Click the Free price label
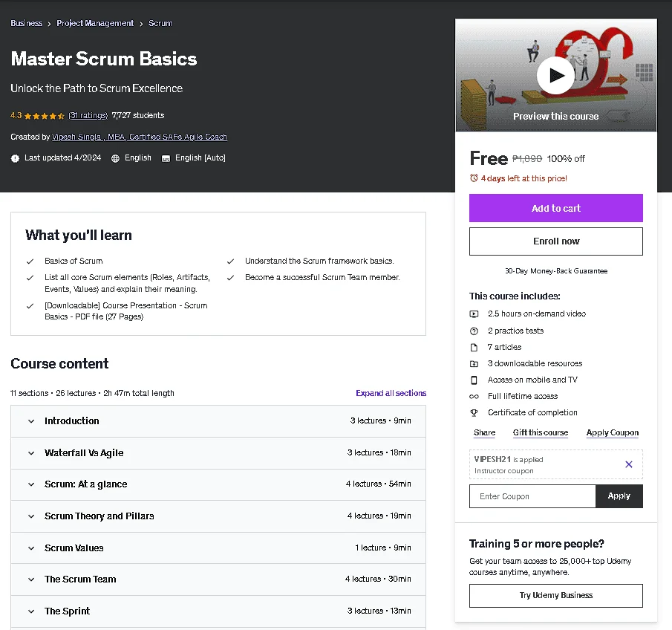672x630 pixels. click(489, 159)
